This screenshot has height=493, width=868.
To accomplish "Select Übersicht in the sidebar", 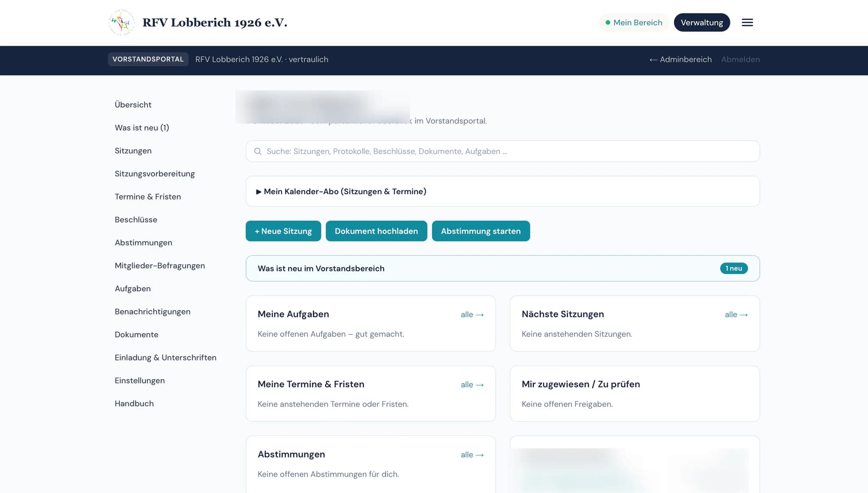I will click(x=133, y=105).
